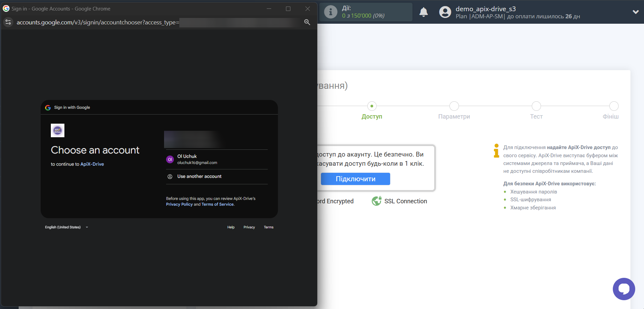Select the Фініш step in the wizard
Screen dimensions: 644x309
tap(611, 111)
